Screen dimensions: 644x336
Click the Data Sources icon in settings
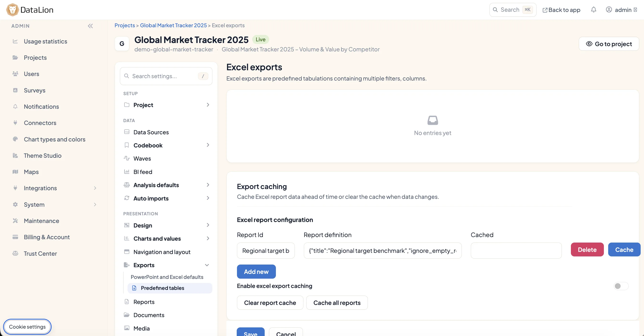pyautogui.click(x=127, y=132)
